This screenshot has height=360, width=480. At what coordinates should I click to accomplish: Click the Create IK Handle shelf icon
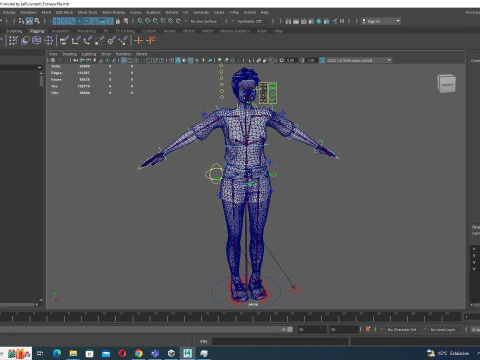click(76, 41)
